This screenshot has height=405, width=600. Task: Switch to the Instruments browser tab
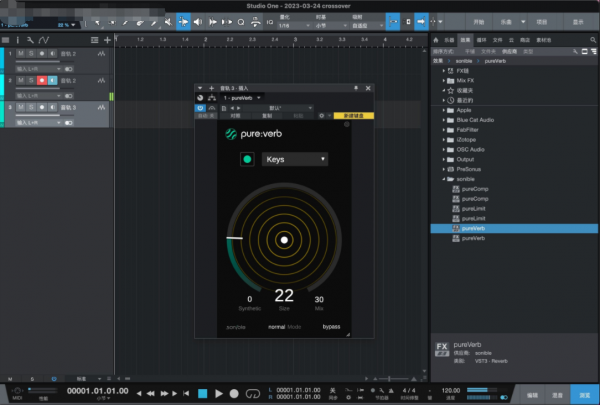(x=449, y=40)
